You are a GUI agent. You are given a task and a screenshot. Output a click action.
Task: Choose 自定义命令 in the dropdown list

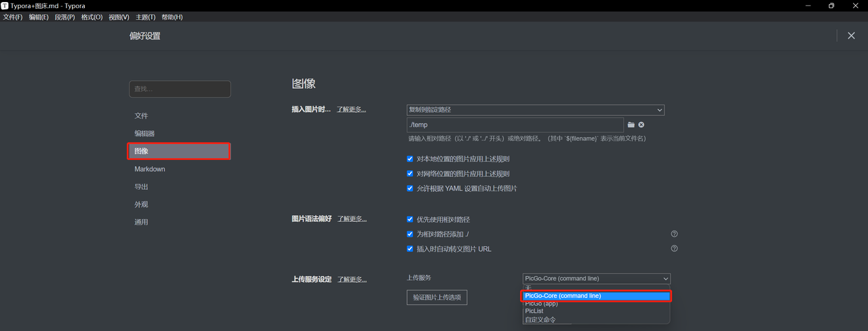[540, 319]
